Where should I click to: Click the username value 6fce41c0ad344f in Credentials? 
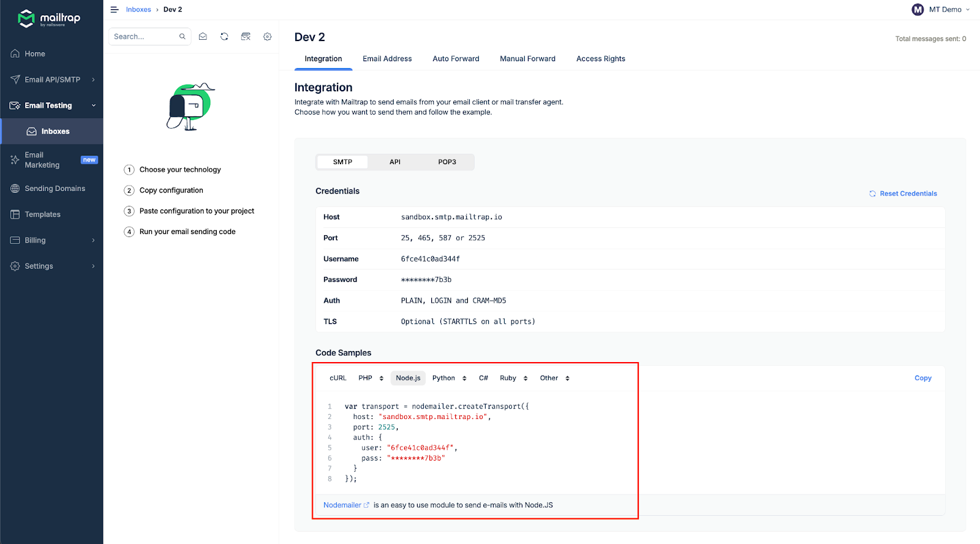(431, 259)
